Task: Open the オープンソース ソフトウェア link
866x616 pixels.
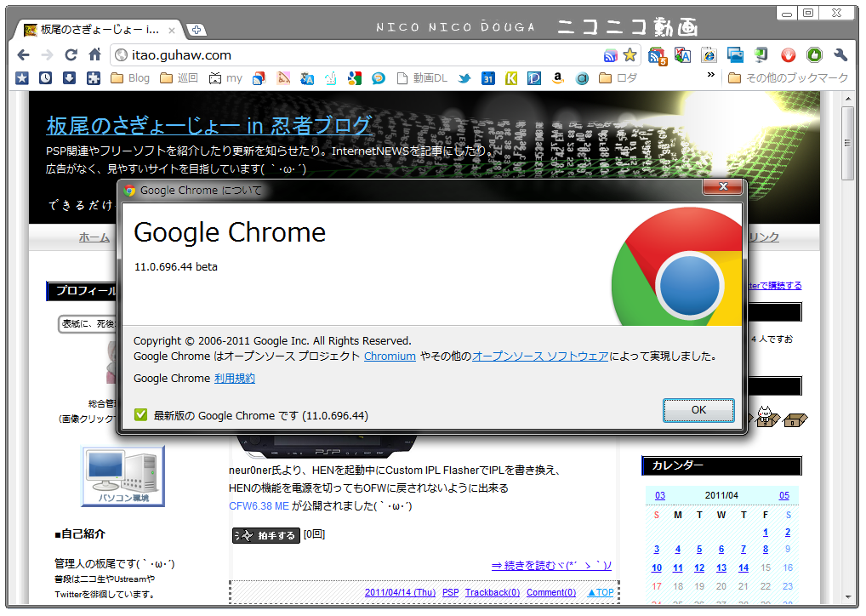Action: click(x=540, y=356)
